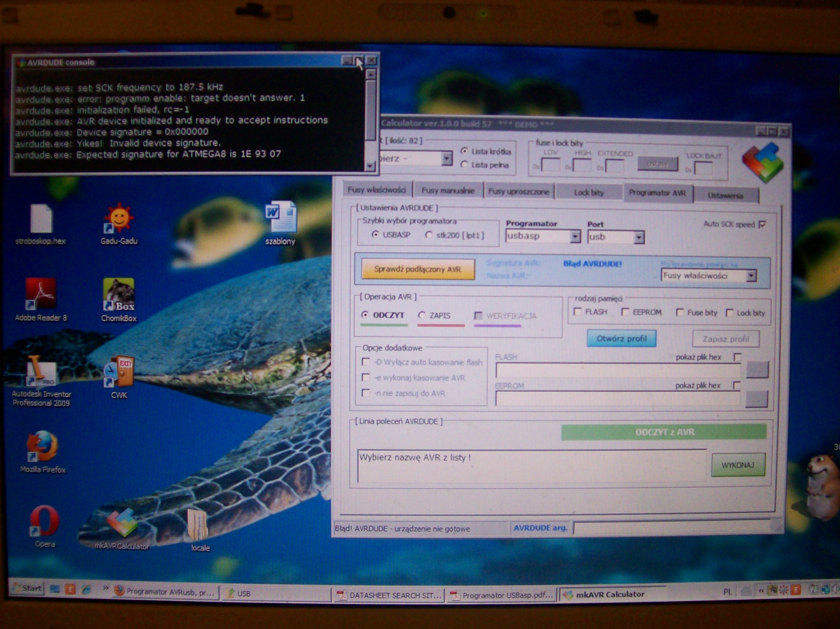
Task: Select the ZAPIS operation radio button
Action: [x=422, y=315]
